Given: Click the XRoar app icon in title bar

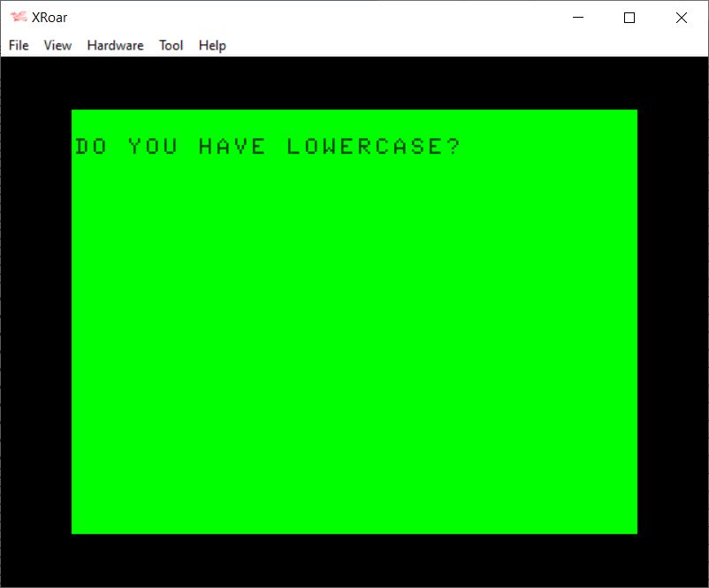Looking at the screenshot, I should 18,18.
